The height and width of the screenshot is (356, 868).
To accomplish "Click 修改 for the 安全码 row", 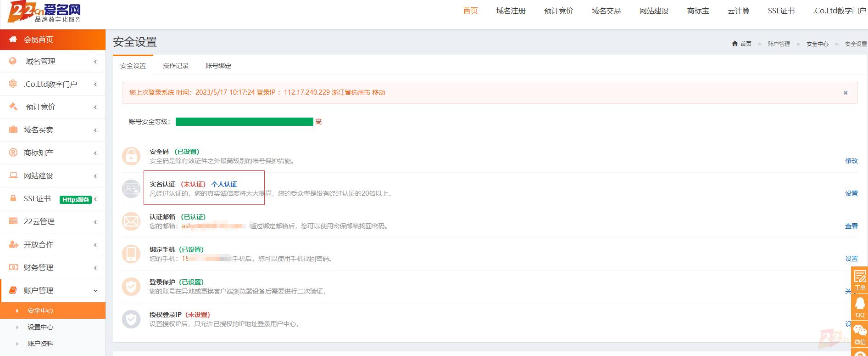I will coord(851,161).
